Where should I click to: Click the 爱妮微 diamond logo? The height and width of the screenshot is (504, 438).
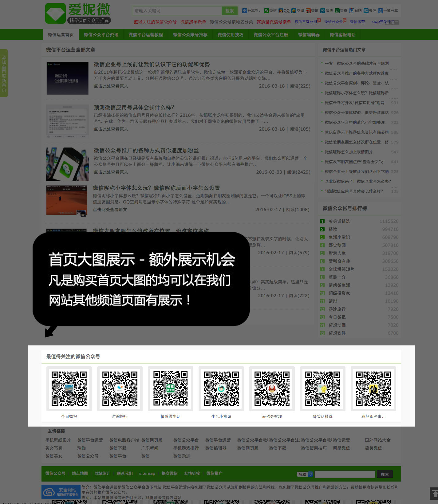[56, 14]
